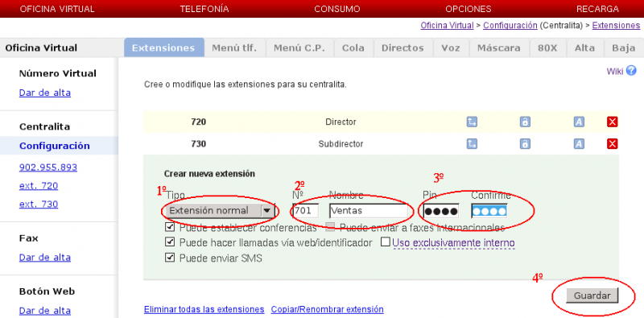Switch to the Baja tab
The height and width of the screenshot is (318, 644).
tap(624, 47)
